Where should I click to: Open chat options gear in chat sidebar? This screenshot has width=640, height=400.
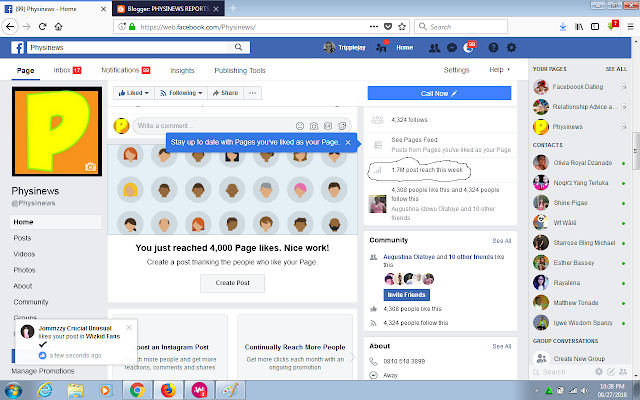coord(599,371)
